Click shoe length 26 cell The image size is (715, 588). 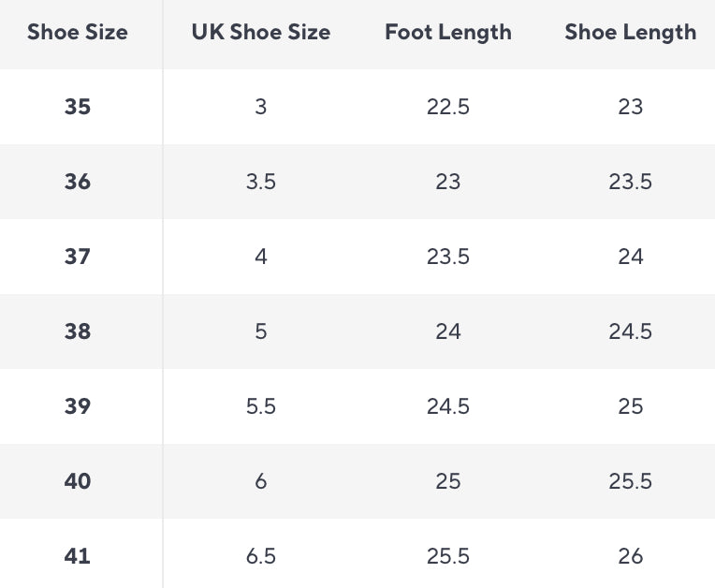point(630,556)
